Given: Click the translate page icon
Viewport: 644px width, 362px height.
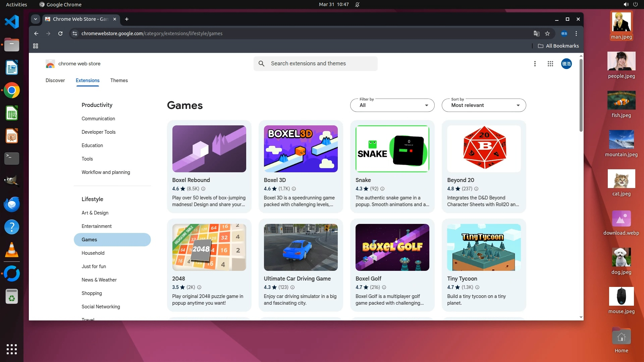Looking at the screenshot, I should pos(536,34).
